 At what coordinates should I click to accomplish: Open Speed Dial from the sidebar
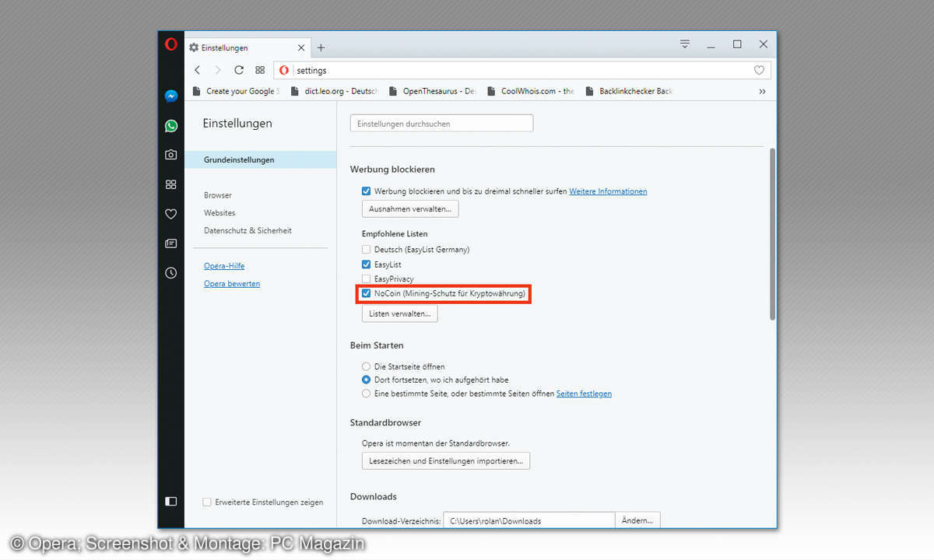pyautogui.click(x=171, y=184)
